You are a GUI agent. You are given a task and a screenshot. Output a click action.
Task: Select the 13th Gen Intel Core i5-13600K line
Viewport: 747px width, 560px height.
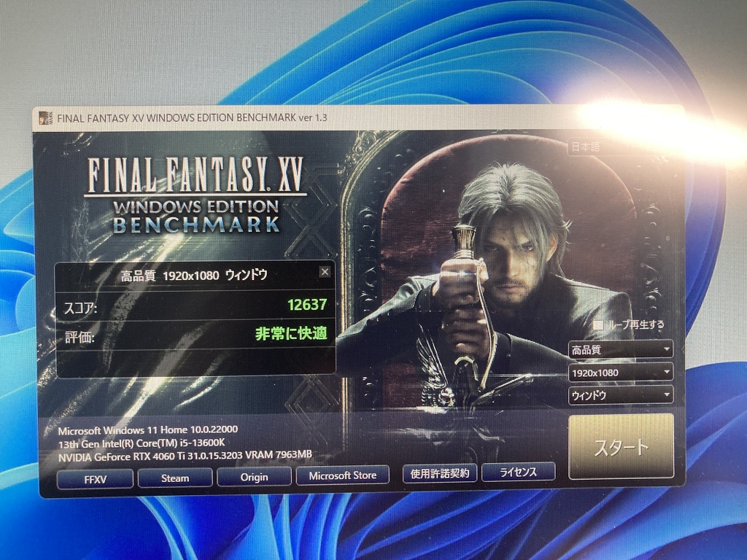click(x=142, y=443)
